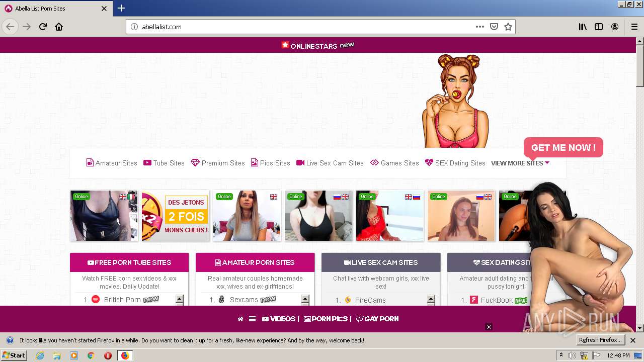
Task: Open the Tube Sites category
Action: [x=164, y=163]
